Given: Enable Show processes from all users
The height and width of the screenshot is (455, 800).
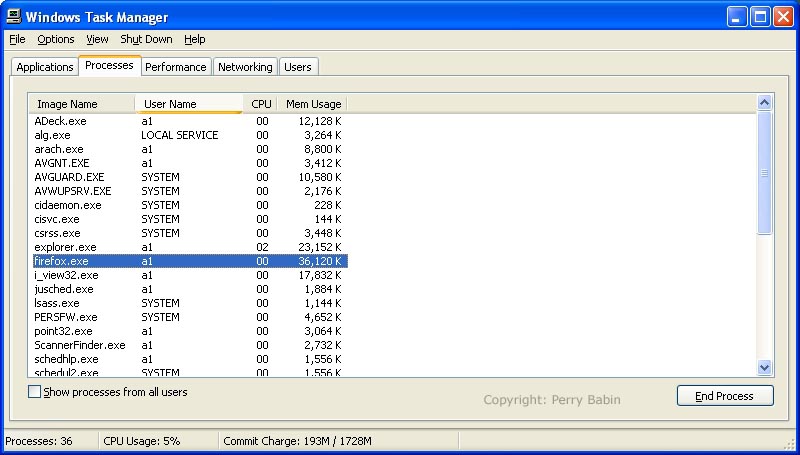Looking at the screenshot, I should click(34, 392).
